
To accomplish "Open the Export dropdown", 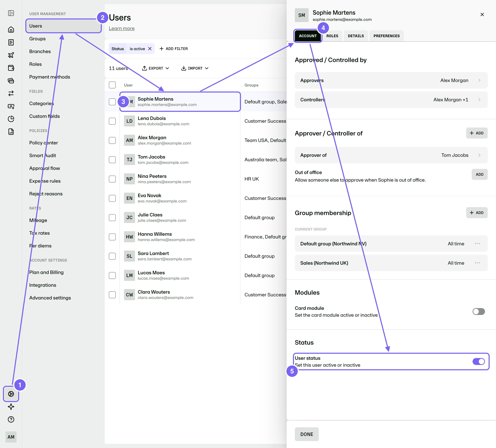I will click(156, 68).
